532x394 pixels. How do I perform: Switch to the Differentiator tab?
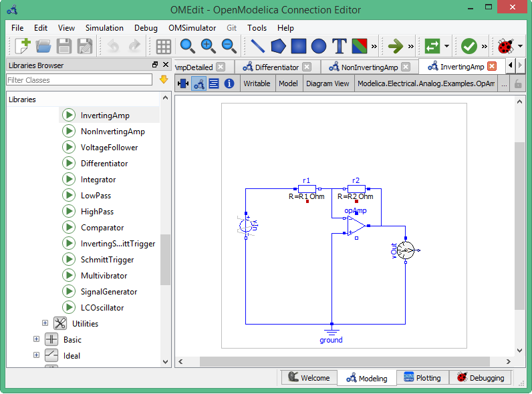click(x=271, y=67)
